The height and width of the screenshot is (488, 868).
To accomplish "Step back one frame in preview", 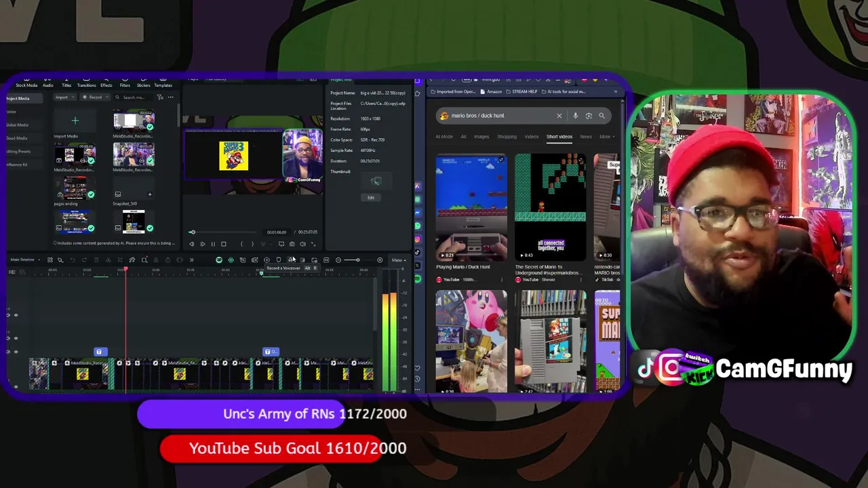I will click(192, 244).
